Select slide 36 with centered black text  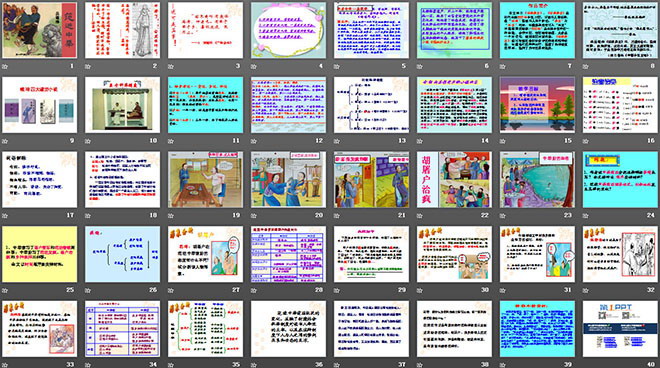click(288, 328)
